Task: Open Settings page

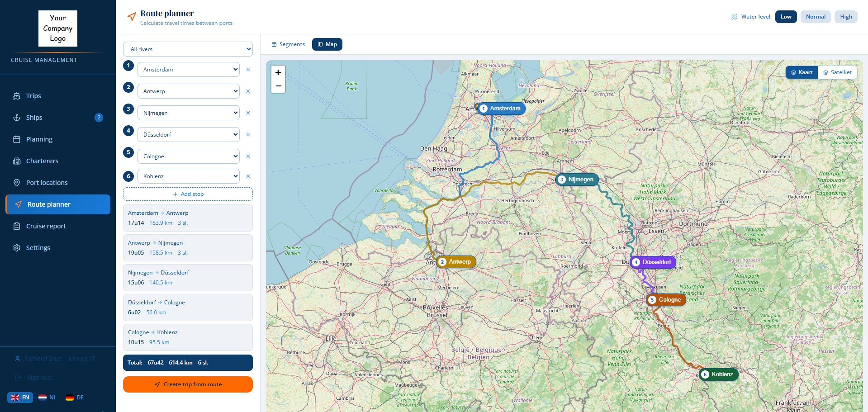Action: click(58, 248)
